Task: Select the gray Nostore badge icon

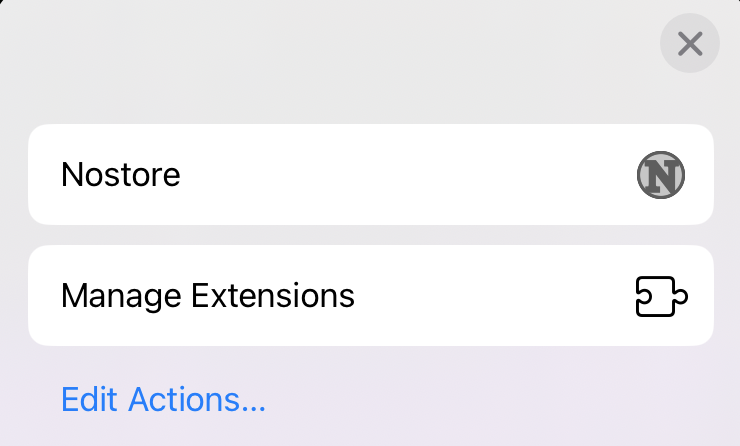Action: click(661, 175)
